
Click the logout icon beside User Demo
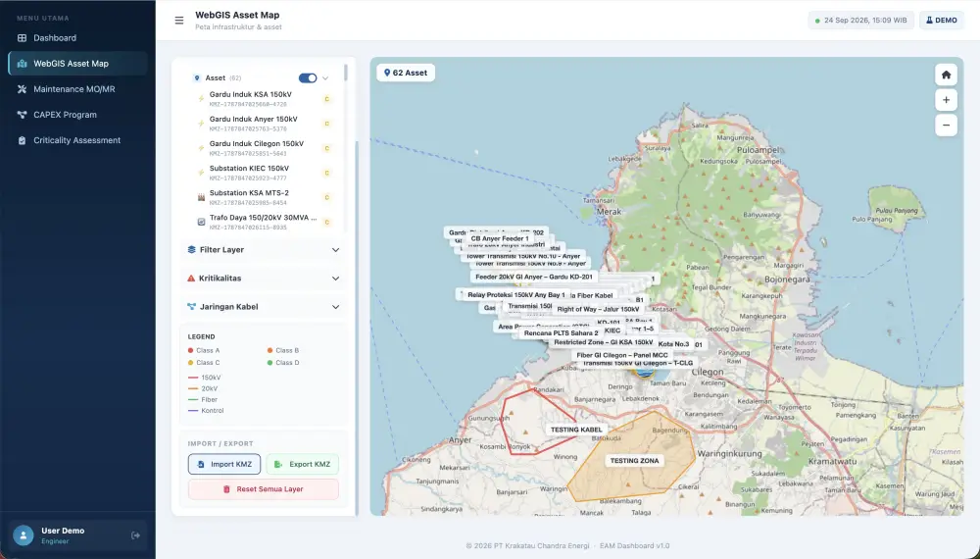[x=135, y=535]
